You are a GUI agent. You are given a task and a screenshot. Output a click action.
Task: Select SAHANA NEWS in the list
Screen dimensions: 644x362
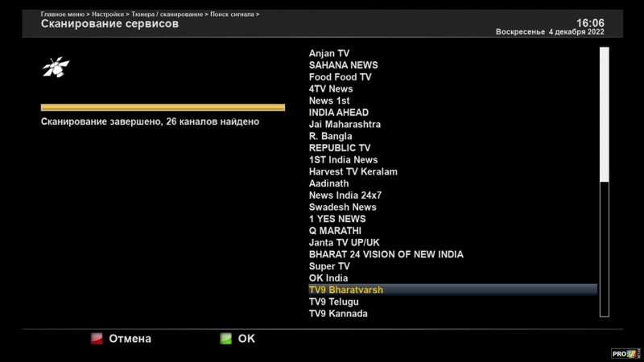click(343, 65)
